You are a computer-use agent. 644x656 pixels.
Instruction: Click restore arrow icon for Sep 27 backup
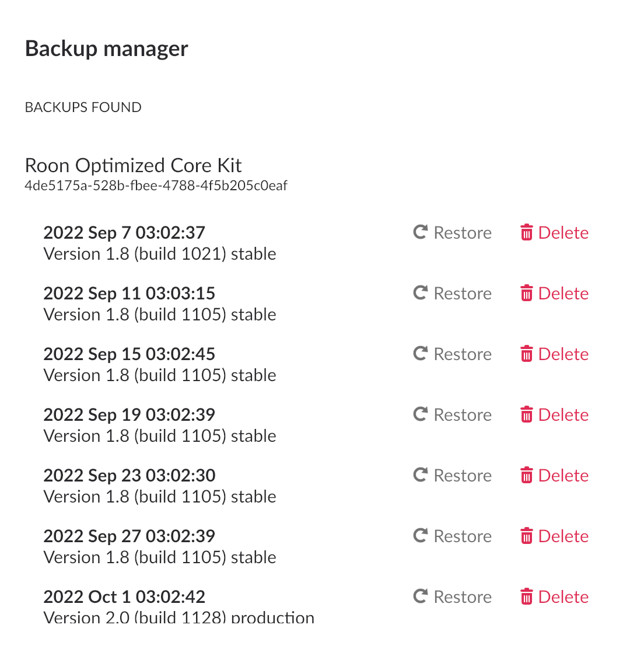[421, 536]
